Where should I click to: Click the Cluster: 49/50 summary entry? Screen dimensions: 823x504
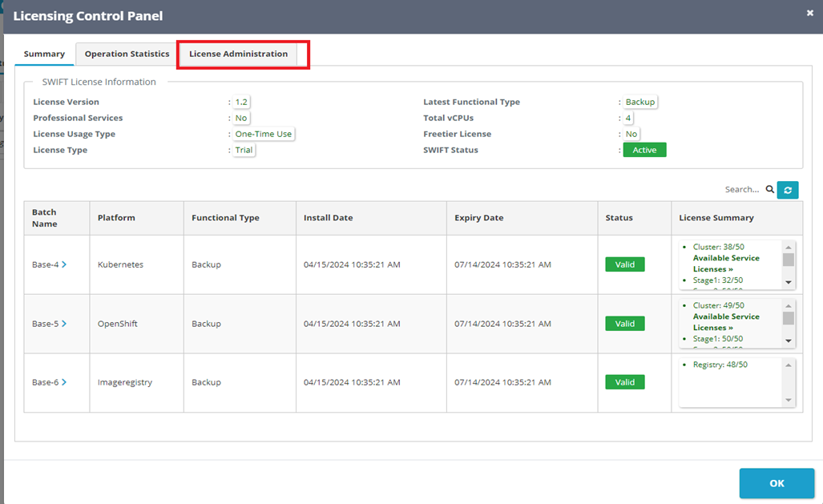719,305
